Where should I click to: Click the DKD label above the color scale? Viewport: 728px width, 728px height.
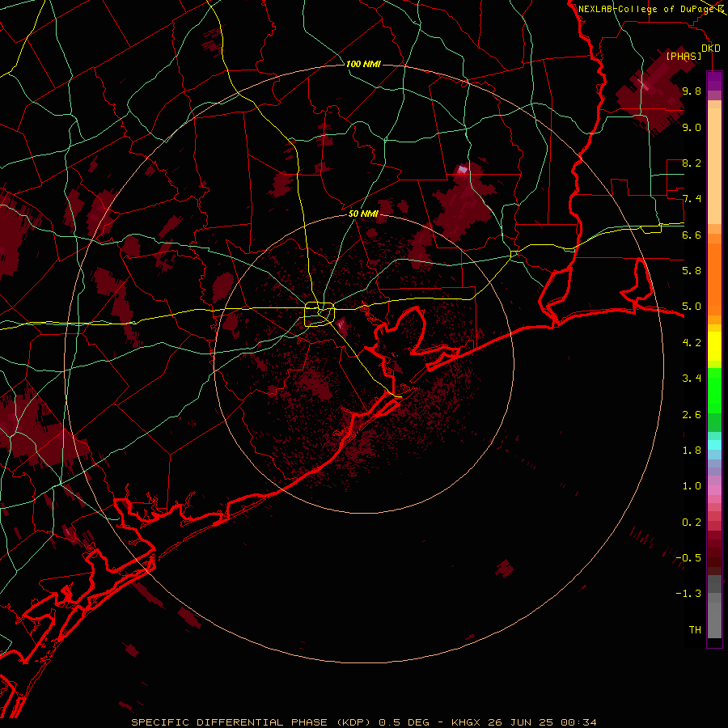[x=710, y=48]
